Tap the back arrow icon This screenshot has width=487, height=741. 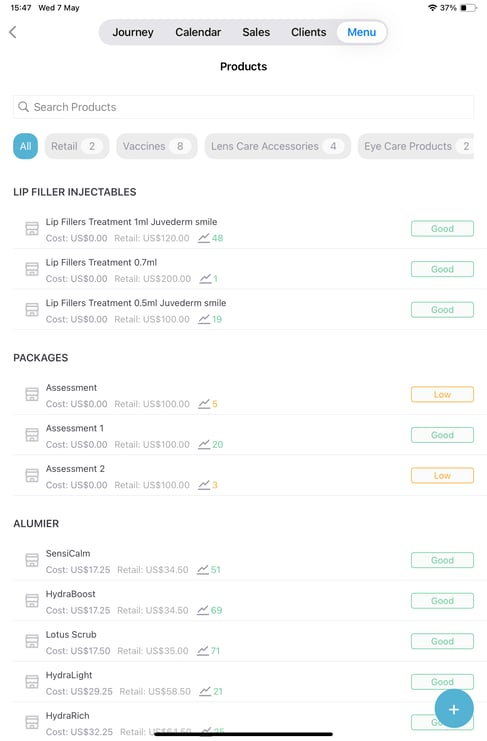(x=13, y=32)
